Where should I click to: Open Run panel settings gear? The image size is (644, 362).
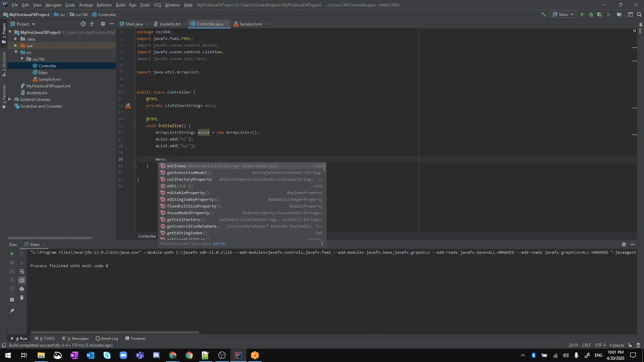pyautogui.click(x=624, y=244)
